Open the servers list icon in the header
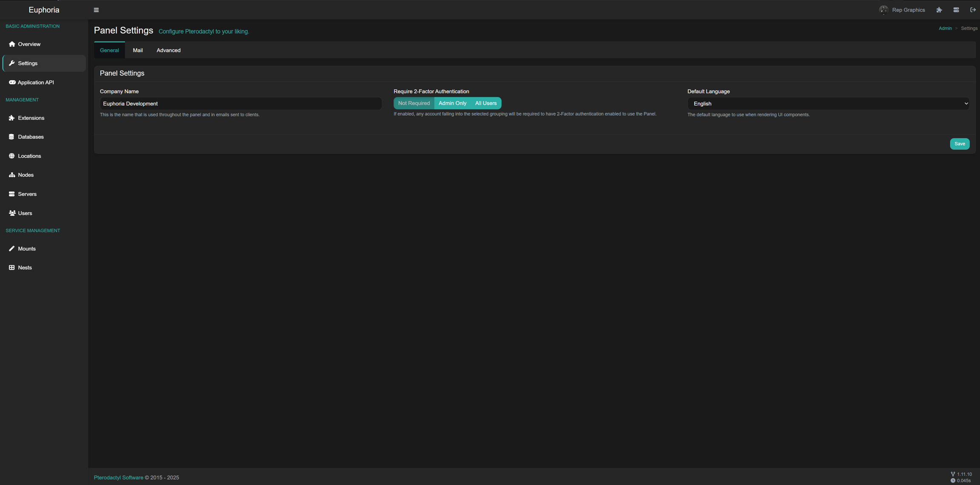Image resolution: width=980 pixels, height=485 pixels. (956, 9)
